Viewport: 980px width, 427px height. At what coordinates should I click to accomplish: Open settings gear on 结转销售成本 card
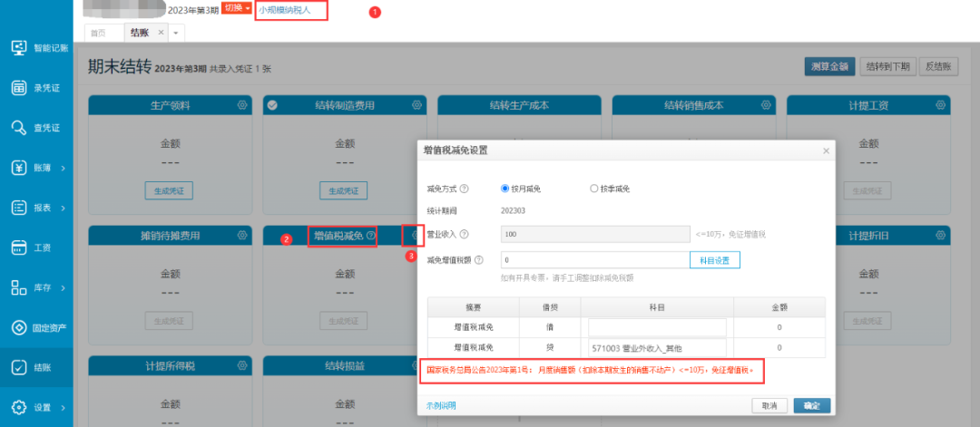[766, 105]
